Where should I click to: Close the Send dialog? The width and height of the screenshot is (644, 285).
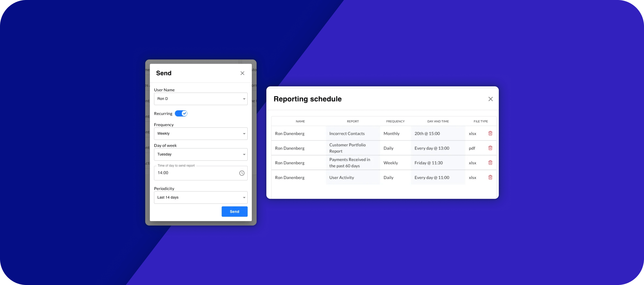pyautogui.click(x=242, y=73)
